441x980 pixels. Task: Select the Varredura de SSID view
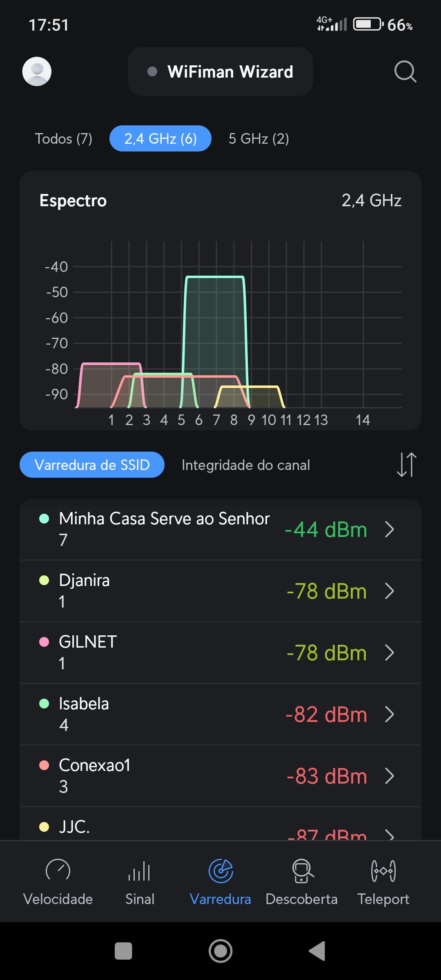click(92, 465)
